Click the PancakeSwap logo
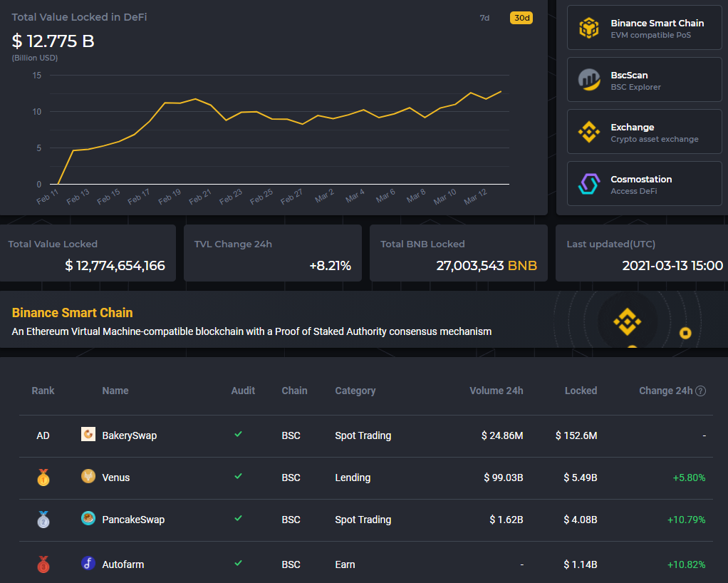Screen dimensions: 728x583 point(88,520)
